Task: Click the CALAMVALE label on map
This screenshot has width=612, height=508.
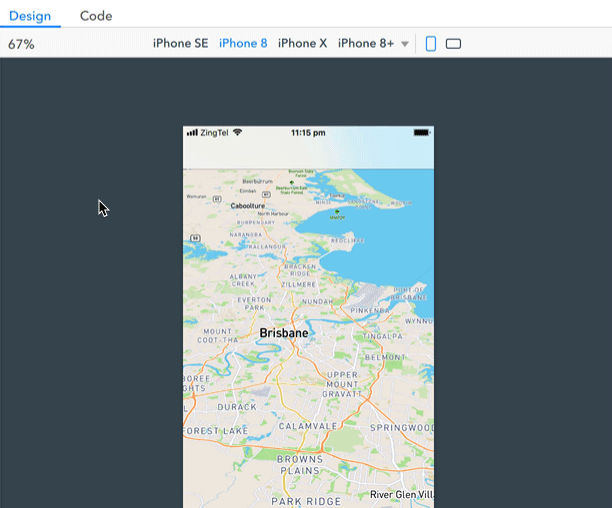Action: tap(308, 426)
